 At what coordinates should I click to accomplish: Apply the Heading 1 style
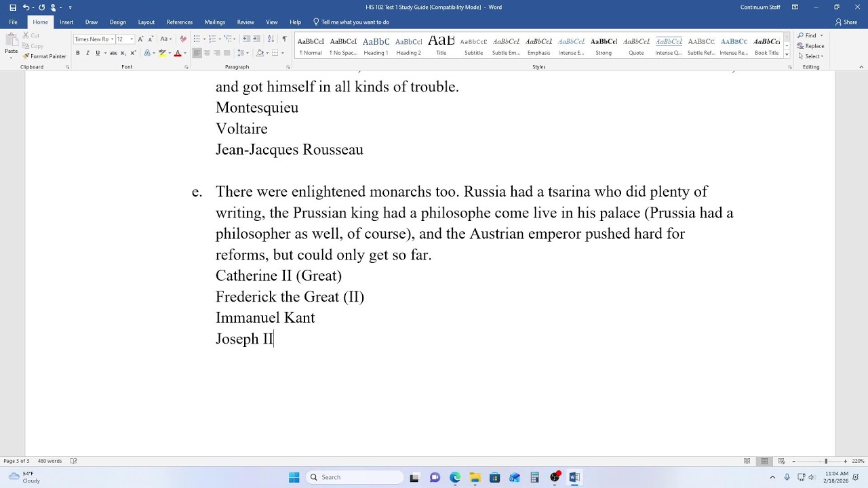pos(376,45)
